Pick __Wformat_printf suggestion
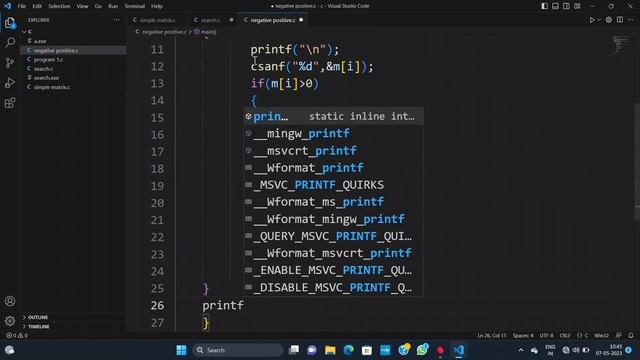This screenshot has width=640, height=360. (x=333, y=168)
